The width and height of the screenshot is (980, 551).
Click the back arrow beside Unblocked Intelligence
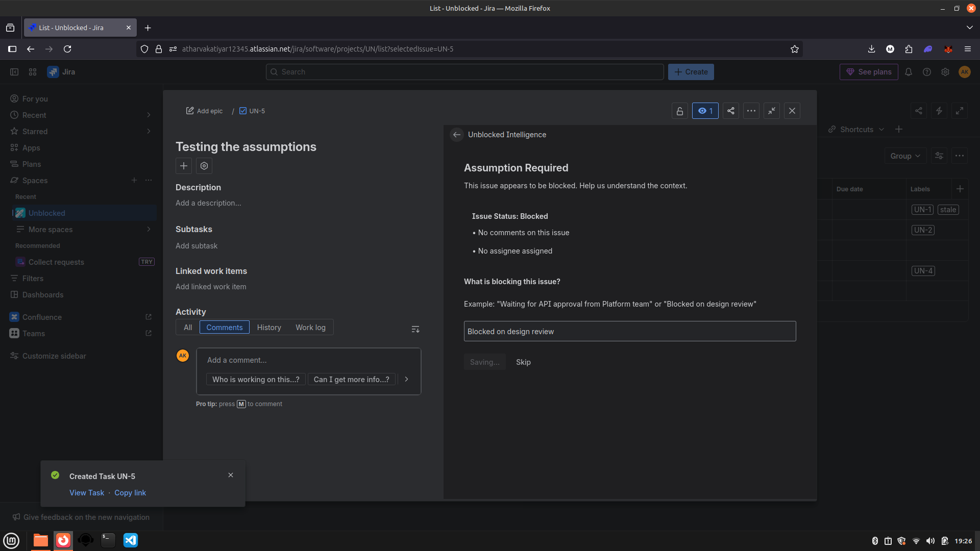point(457,135)
